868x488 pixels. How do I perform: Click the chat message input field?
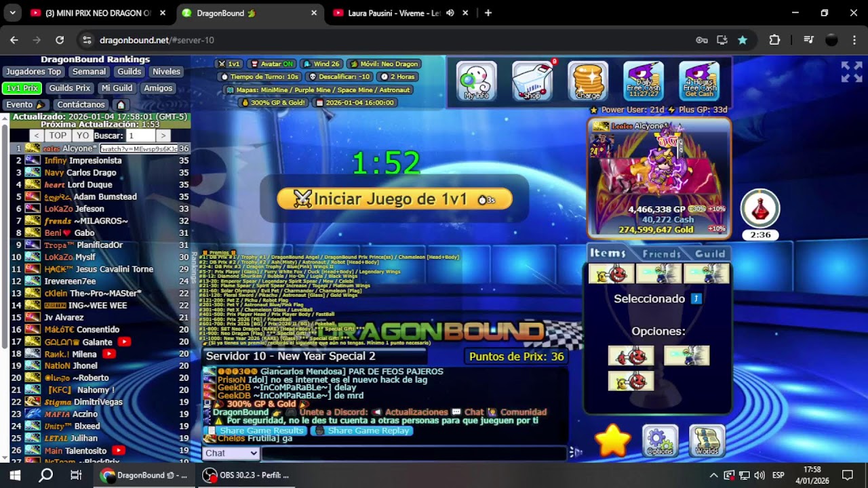pos(414,453)
